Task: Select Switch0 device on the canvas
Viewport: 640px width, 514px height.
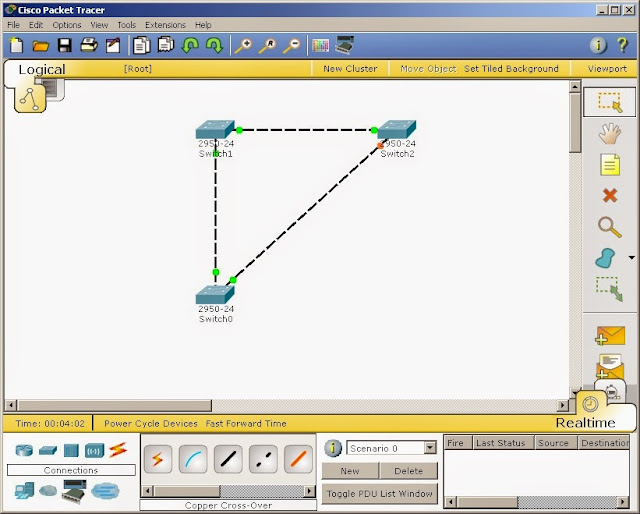Action: pos(215,294)
